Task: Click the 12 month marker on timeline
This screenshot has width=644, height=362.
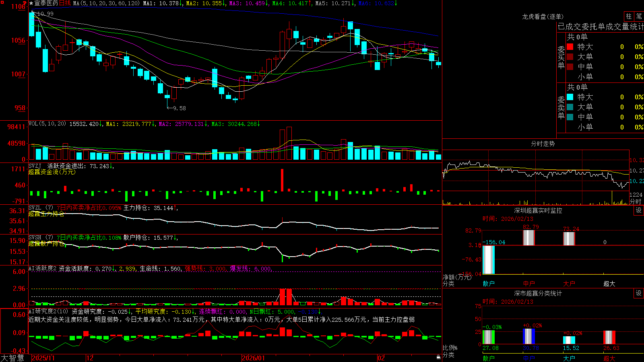Action: (90, 358)
